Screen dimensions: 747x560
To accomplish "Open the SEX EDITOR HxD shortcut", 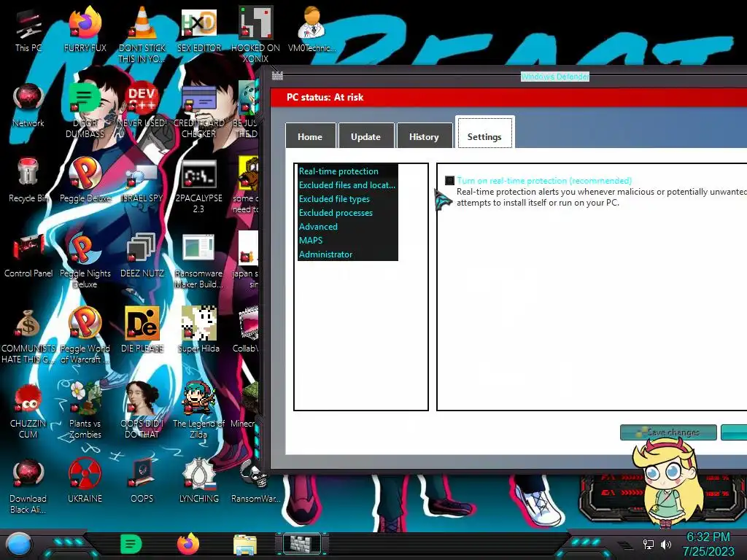I will click(x=198, y=29).
